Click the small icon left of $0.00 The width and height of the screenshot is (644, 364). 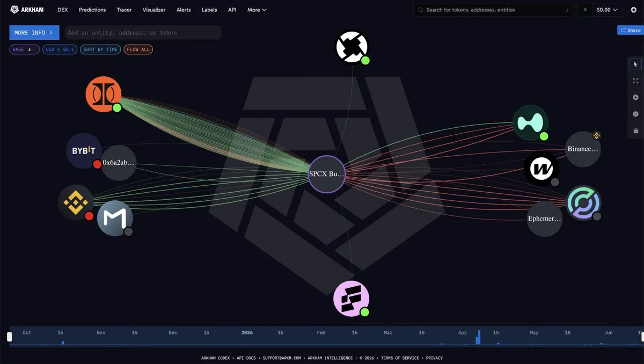(586, 10)
